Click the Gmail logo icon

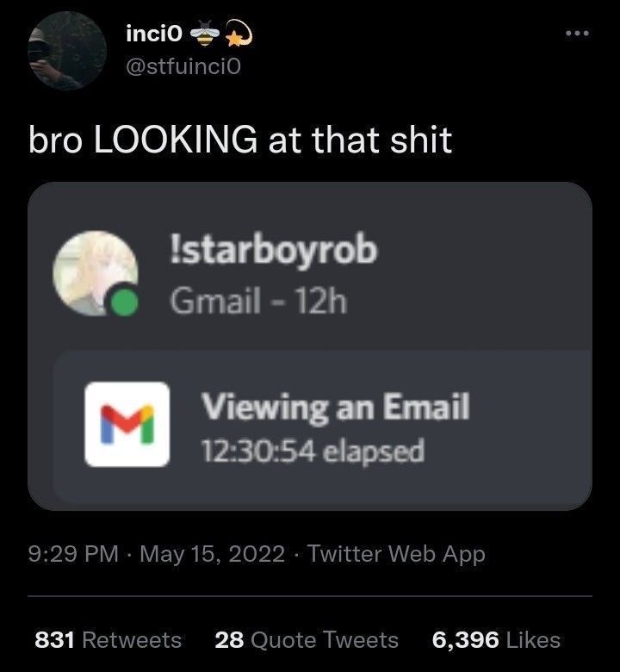tap(127, 424)
